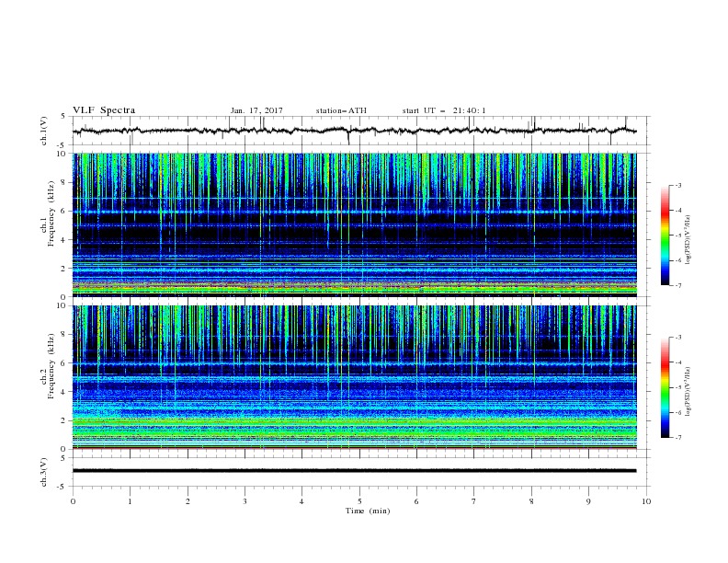
Task: Click the 'VLF Spectra' title text
Action: coord(104,110)
